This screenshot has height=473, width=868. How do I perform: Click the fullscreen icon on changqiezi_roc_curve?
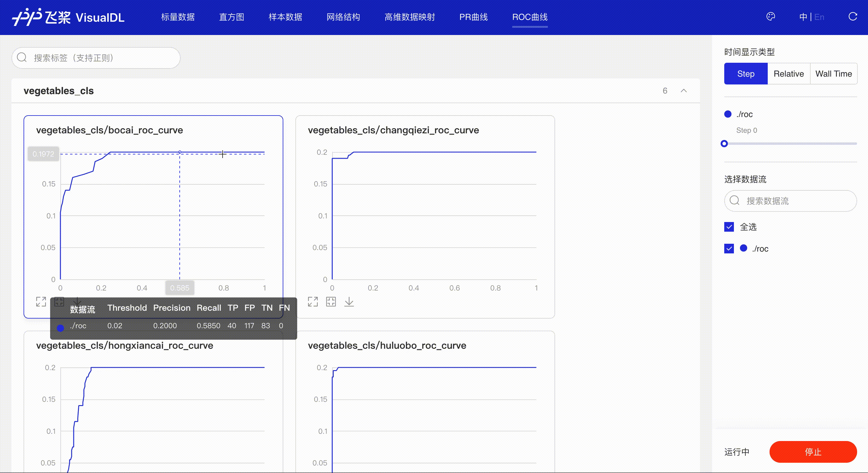(x=313, y=302)
